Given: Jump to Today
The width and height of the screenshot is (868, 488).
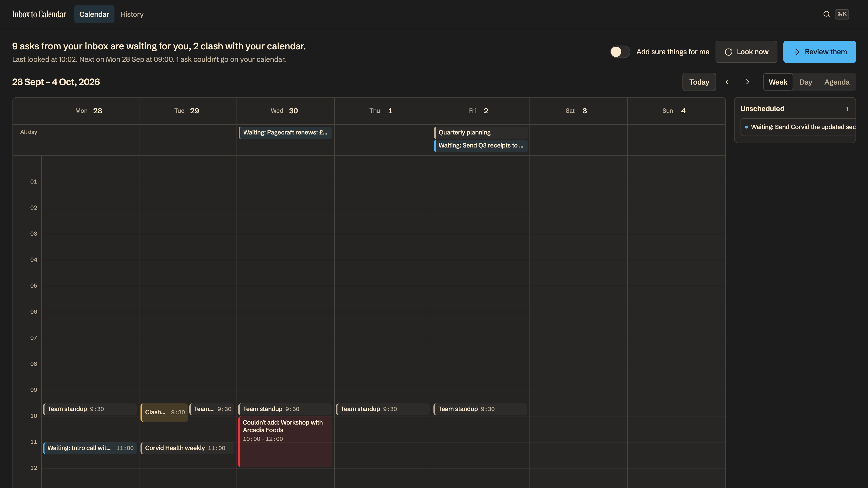Looking at the screenshot, I should tap(699, 82).
